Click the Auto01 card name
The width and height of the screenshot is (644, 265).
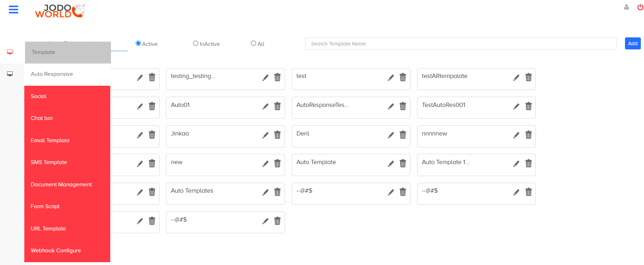tap(180, 105)
